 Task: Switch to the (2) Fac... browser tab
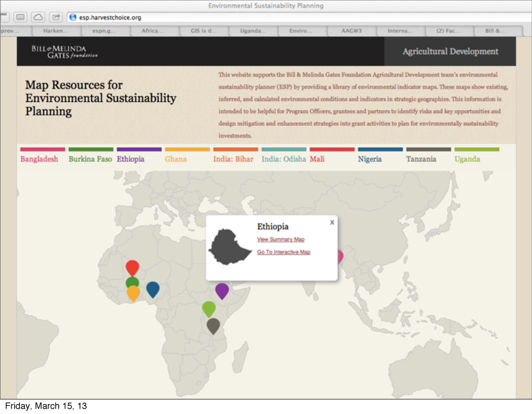coord(450,31)
